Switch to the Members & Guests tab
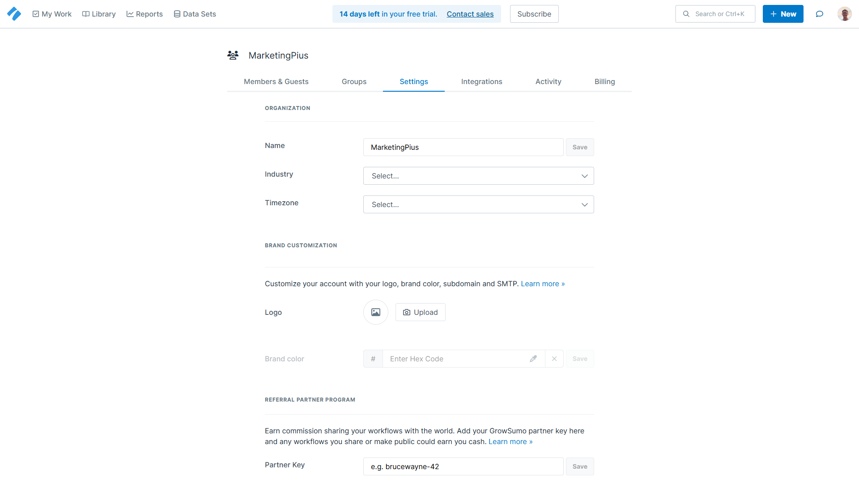Viewport: 859px width, 504px height. 276,81
